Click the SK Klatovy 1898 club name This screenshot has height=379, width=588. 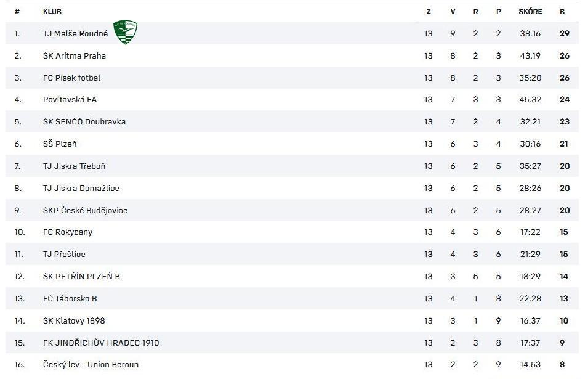(73, 320)
